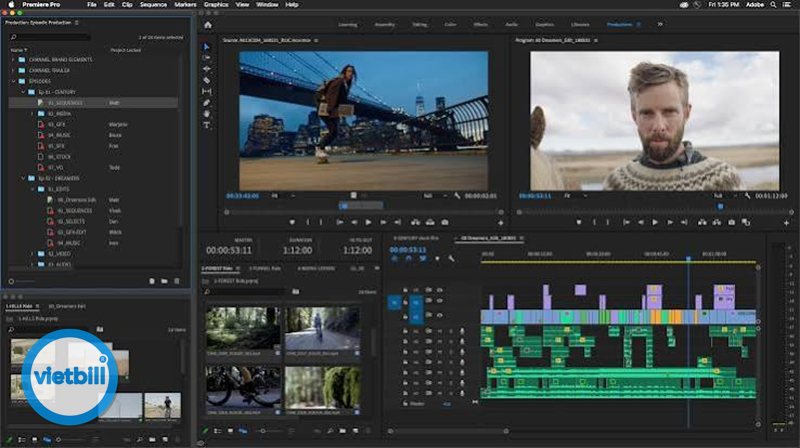The width and height of the screenshot is (800, 448).
Task: Add marker in Source monitor
Action: [x=292, y=222]
